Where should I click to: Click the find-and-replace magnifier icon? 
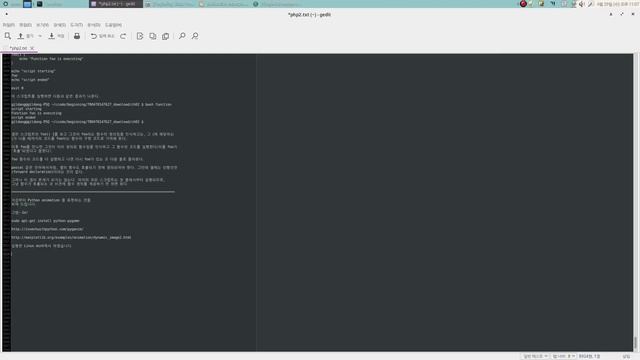tap(195, 36)
